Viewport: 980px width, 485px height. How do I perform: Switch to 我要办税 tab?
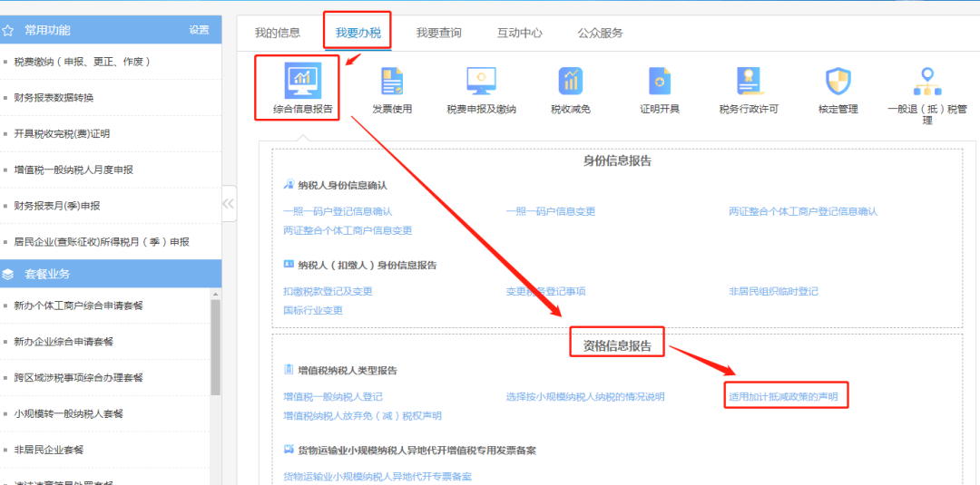(358, 33)
